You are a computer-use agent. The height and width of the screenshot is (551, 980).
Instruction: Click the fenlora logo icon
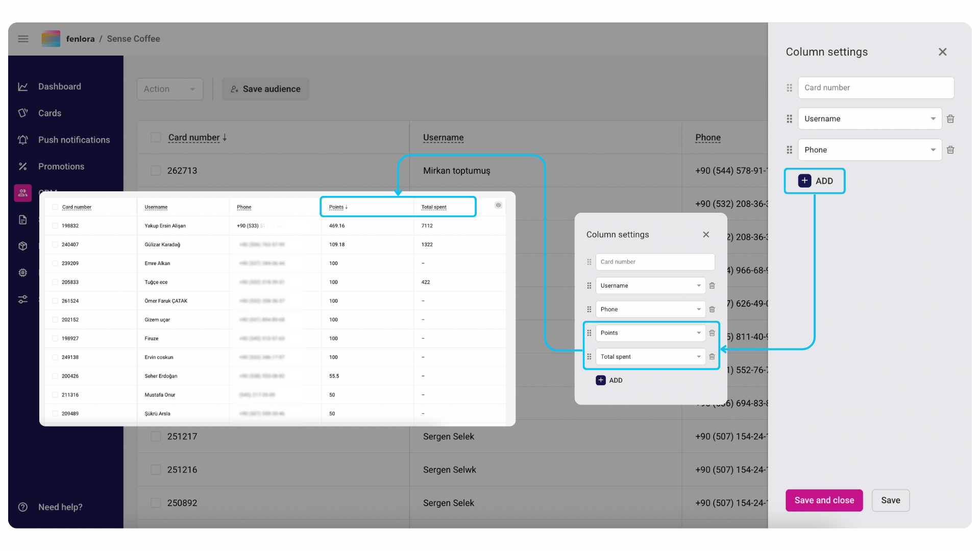tap(51, 39)
